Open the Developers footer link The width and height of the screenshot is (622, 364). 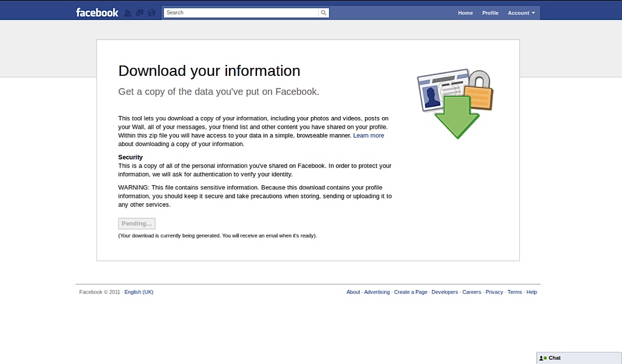[445, 292]
